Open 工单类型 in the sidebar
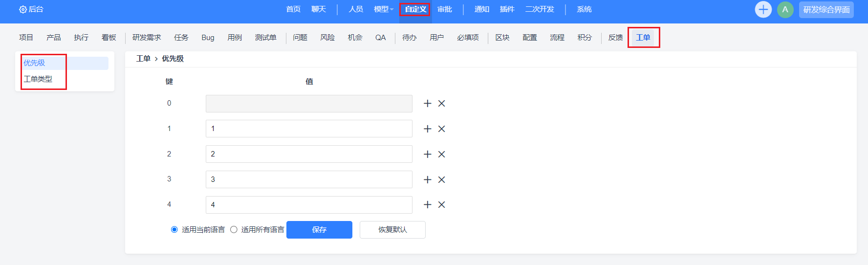This screenshot has width=868, height=265. [x=38, y=79]
